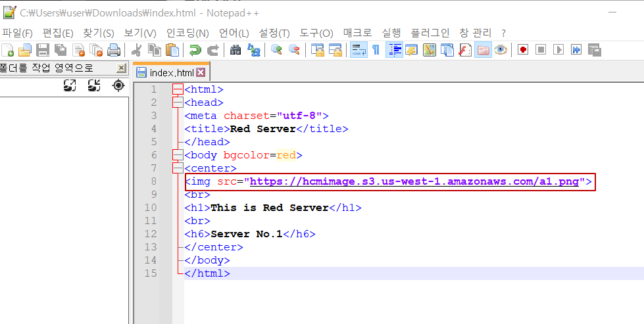Zoom out with the magnifier minus icon
Viewport: 644px width, 324px height.
point(294,50)
